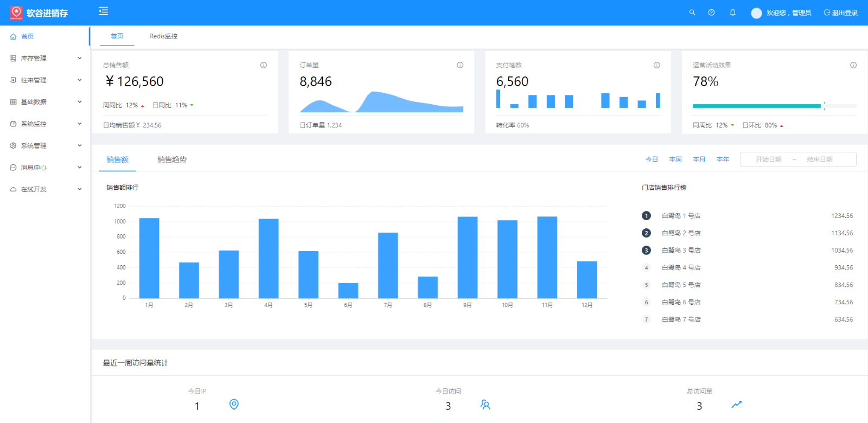Expand the 库存管理 sidebar menu
This screenshot has width=868, height=423.
46,59
